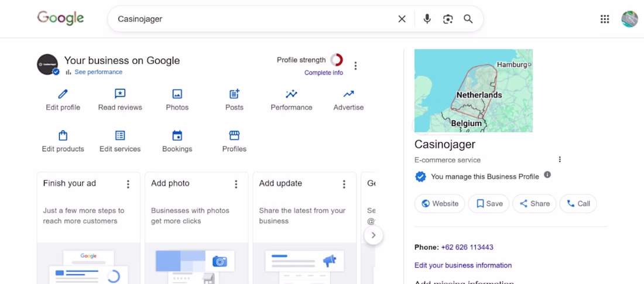This screenshot has width=644, height=284.
Task: Open Edit products shopping bag icon
Action: (x=63, y=136)
